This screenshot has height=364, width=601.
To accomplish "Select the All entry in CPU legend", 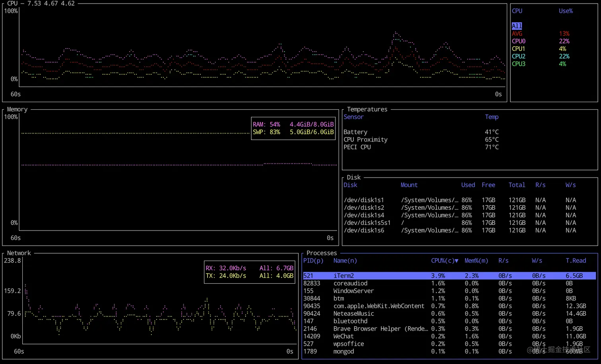I will pos(517,26).
